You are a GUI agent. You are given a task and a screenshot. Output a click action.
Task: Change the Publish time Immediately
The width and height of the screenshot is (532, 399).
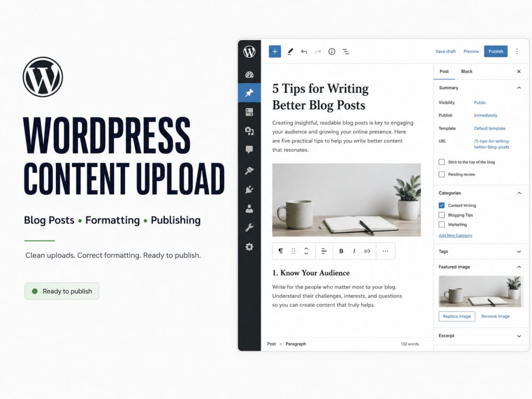click(x=486, y=115)
